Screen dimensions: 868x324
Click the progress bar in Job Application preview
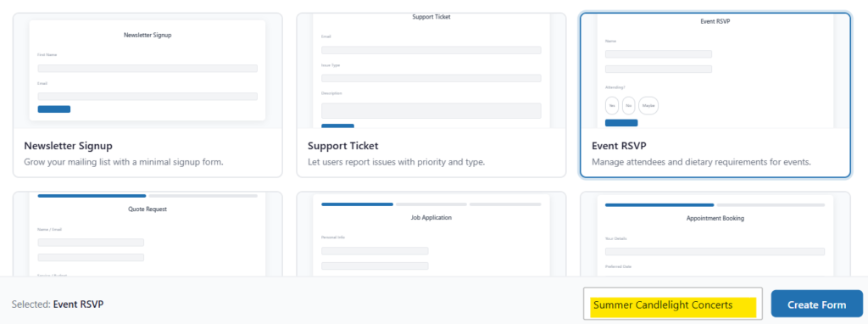[431, 204]
